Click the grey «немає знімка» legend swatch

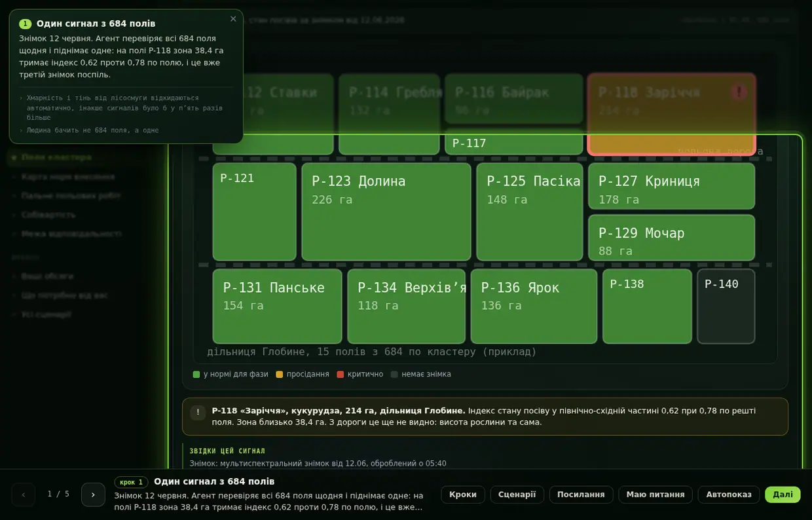[394, 375]
